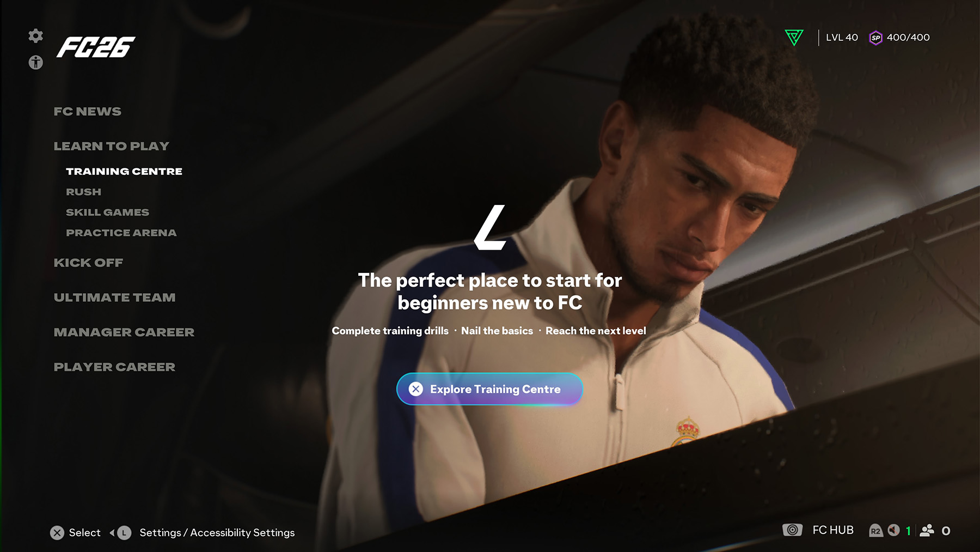Click the FC26 logo
980x552 pixels.
[96, 47]
